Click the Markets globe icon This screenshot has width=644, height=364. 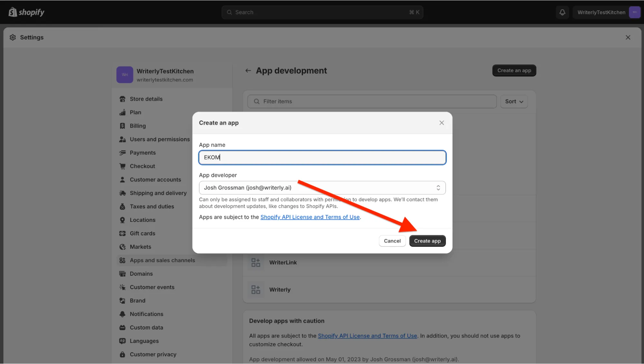click(122, 247)
